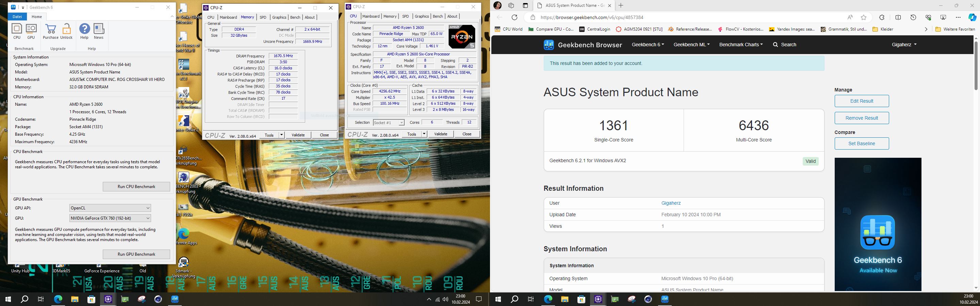Click the Unlock padlock icon in Geekbench

66,31
